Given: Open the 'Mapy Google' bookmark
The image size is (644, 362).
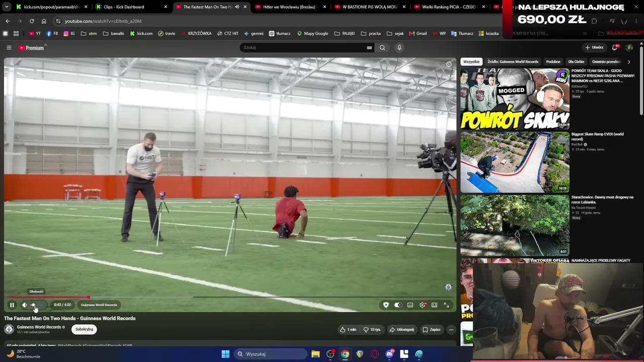Looking at the screenshot, I should [312, 34].
